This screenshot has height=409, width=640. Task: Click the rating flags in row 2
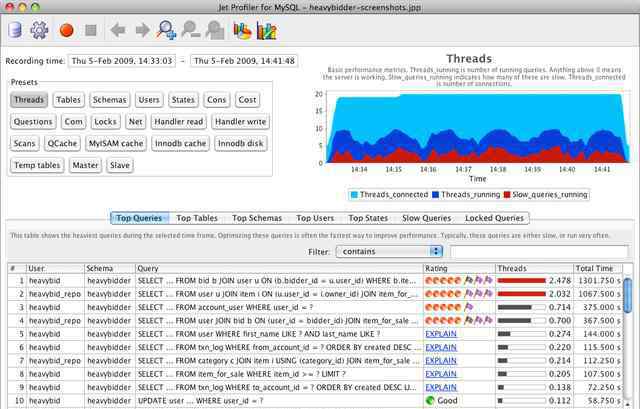[x=479, y=294]
